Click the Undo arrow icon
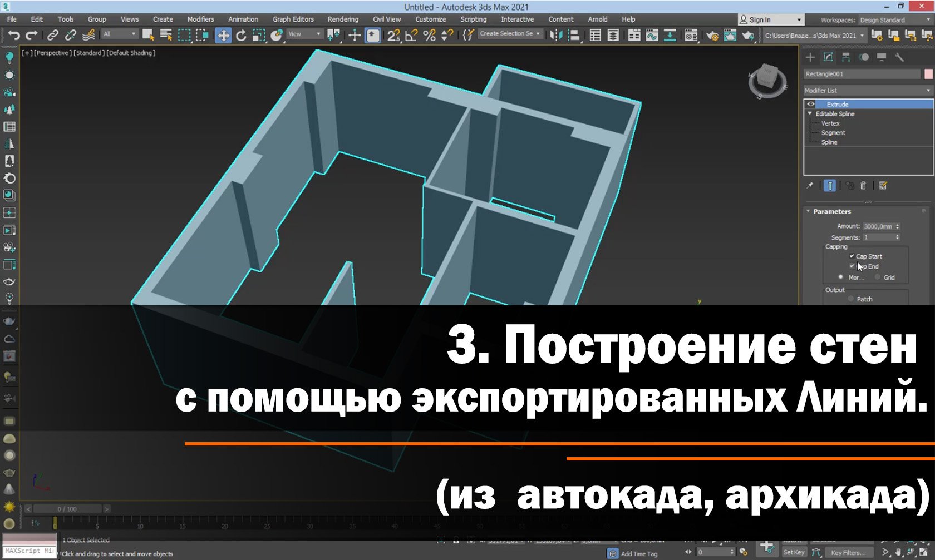935x560 pixels. click(x=14, y=35)
